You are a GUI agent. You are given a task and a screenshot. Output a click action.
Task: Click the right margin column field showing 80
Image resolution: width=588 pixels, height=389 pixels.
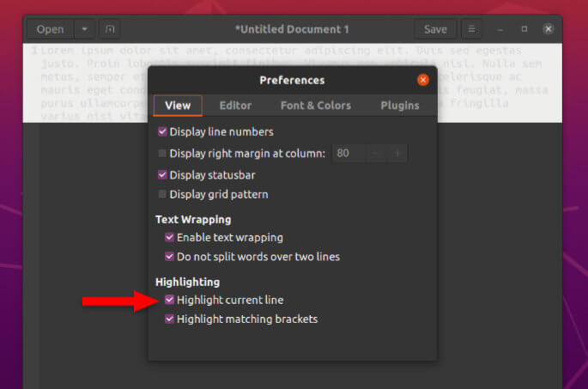349,153
